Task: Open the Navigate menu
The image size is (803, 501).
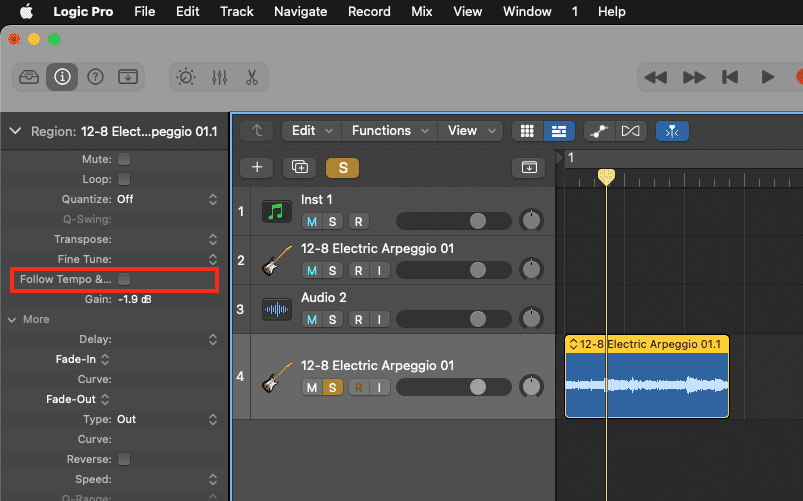Action: tap(301, 11)
